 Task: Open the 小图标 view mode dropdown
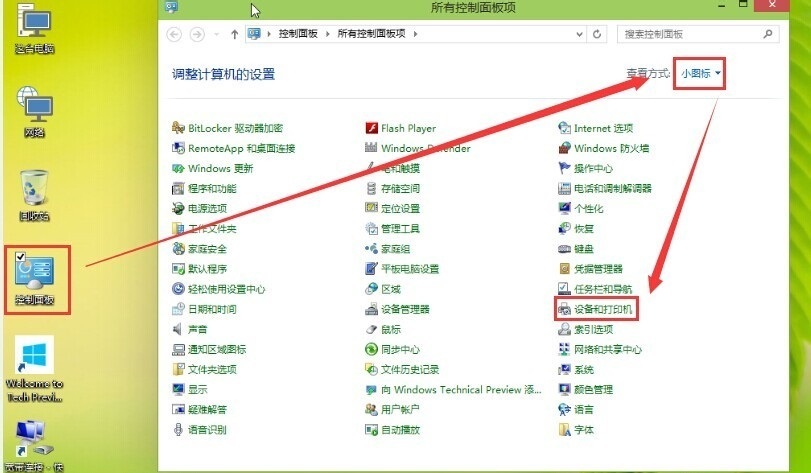point(700,73)
